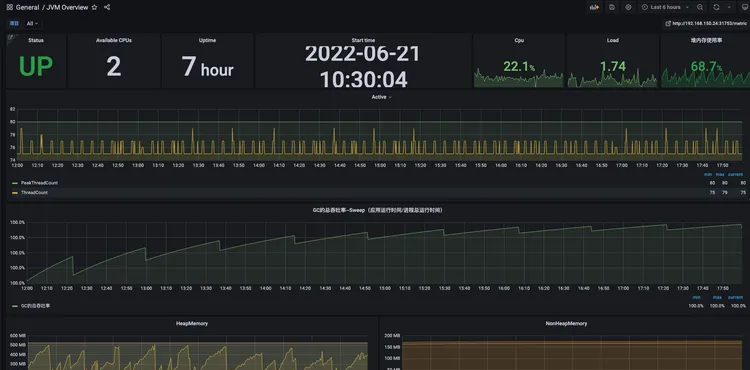
Task: Click the 7 hour uptime value
Action: 208,66
